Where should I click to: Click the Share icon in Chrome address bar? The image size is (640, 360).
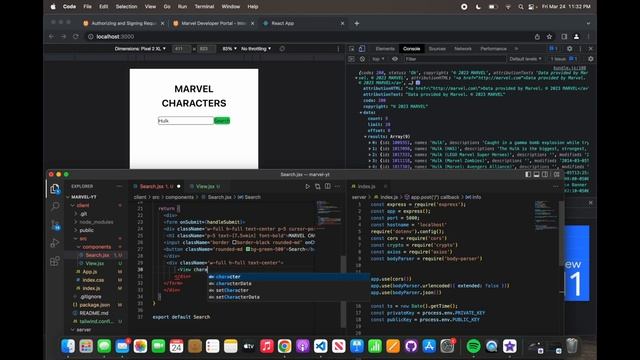[x=537, y=37]
